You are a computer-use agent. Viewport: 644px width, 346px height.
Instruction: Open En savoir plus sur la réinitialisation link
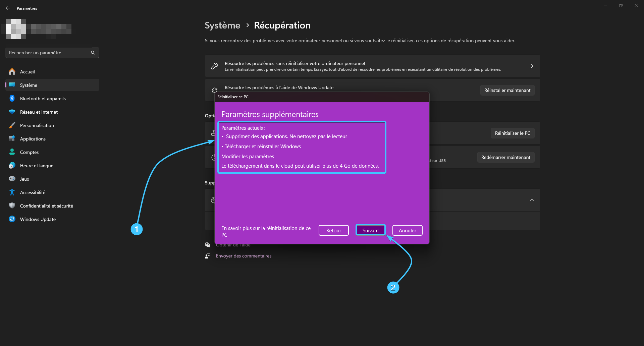coord(266,231)
